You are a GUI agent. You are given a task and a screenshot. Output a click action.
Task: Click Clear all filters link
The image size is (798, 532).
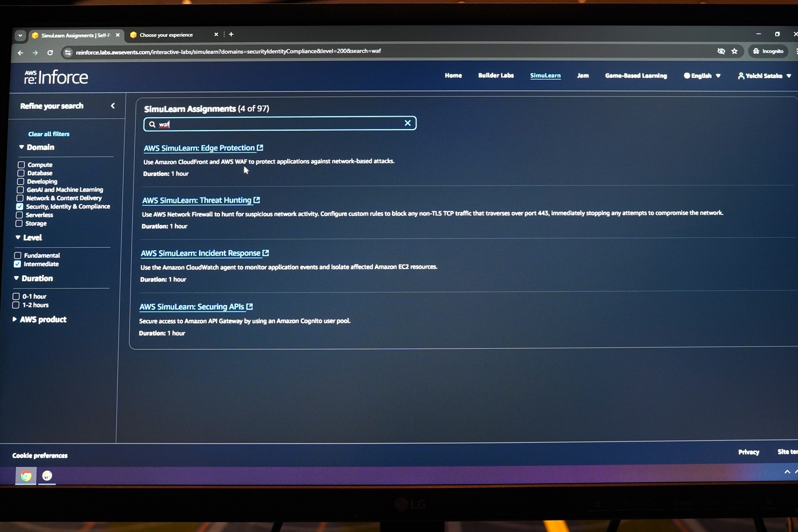tap(49, 134)
